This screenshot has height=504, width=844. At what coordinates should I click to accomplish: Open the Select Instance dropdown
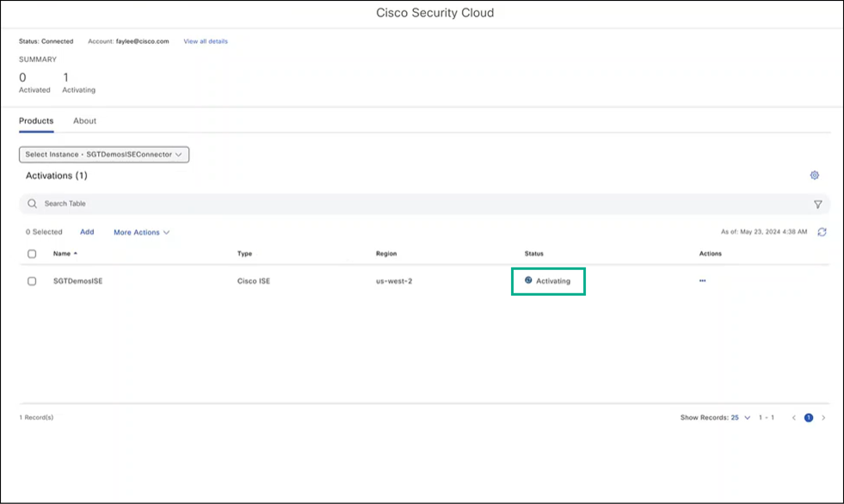coord(104,154)
